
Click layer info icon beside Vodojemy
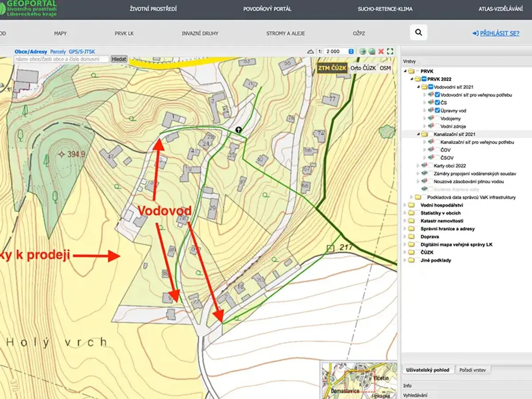tap(430, 118)
